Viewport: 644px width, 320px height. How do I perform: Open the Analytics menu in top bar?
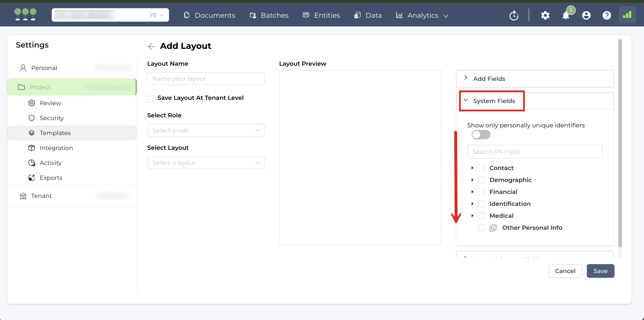(x=423, y=16)
